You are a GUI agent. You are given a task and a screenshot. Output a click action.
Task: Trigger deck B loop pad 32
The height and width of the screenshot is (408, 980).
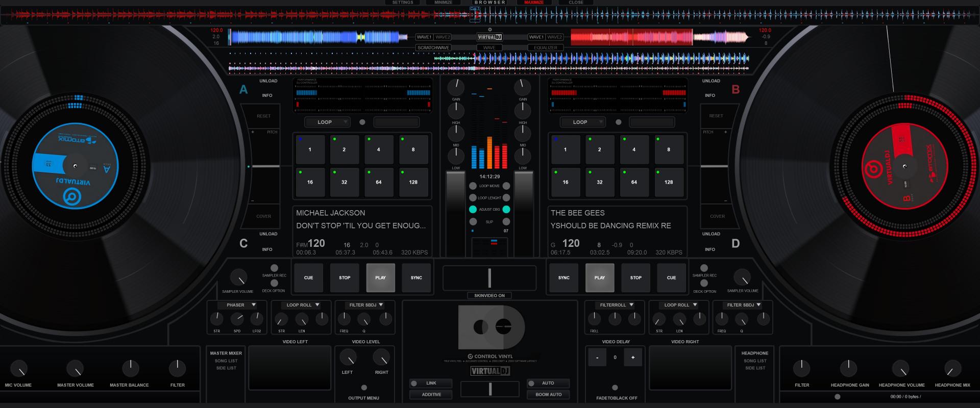[600, 182]
